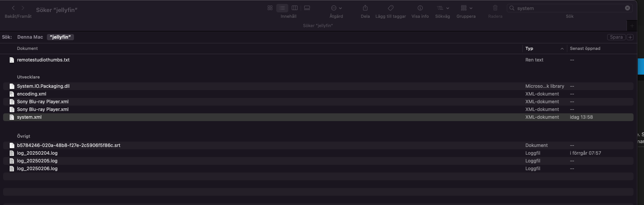Click the Dela share icon

pos(365,8)
